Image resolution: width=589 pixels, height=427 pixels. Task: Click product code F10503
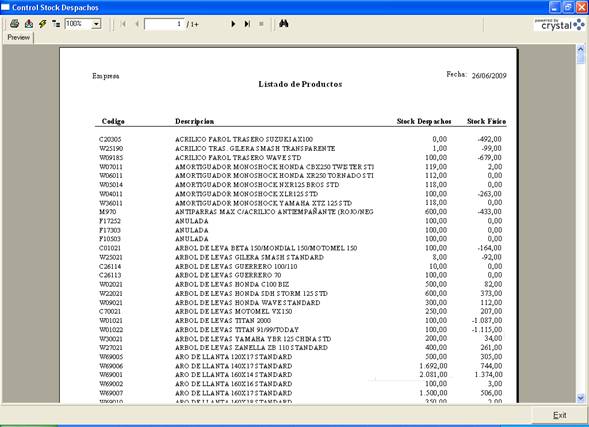click(110, 239)
